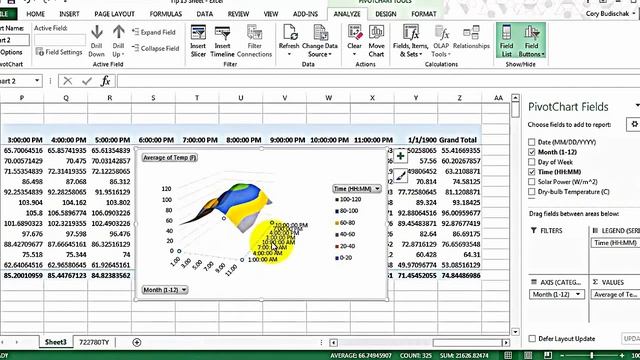The image size is (640, 360).
Task: Click the zoom slider handle
Action: 591,355
